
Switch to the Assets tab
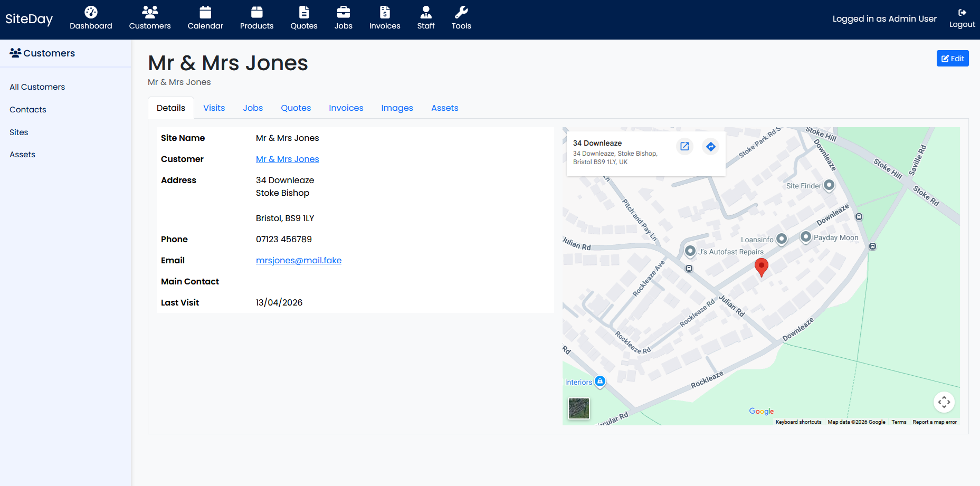444,108
